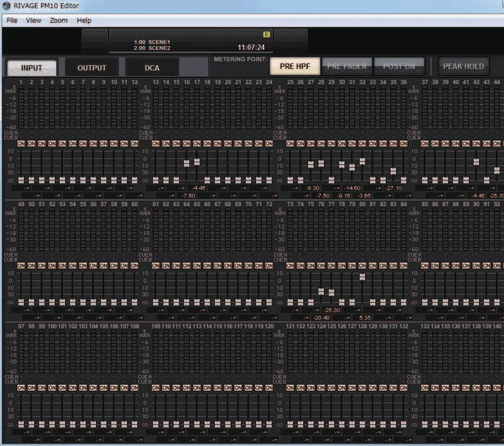504x446 pixels.
Task: Click the channel 80 fader knob
Action: pyautogui.click(x=362, y=277)
